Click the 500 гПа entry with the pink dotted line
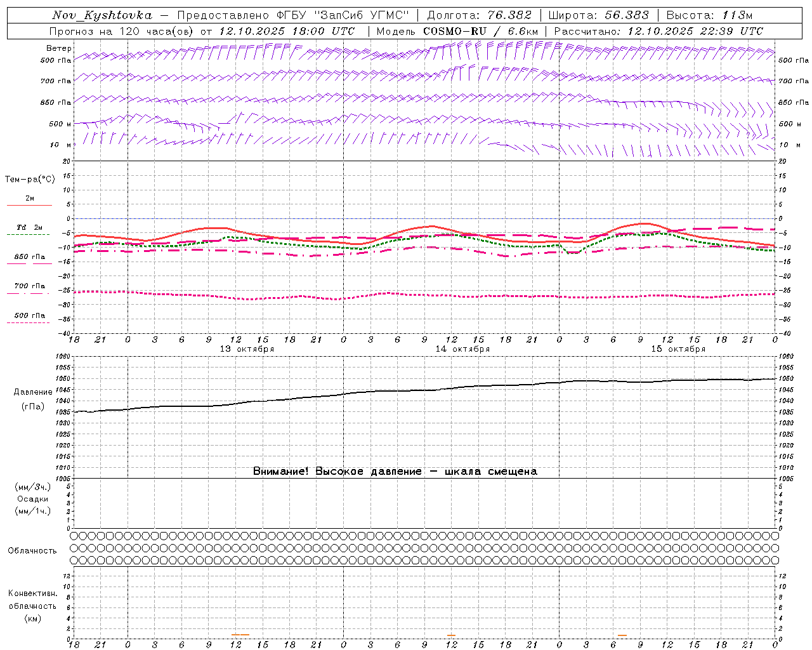Image resolution: width=812 pixels, height=650 pixels. tap(29, 318)
